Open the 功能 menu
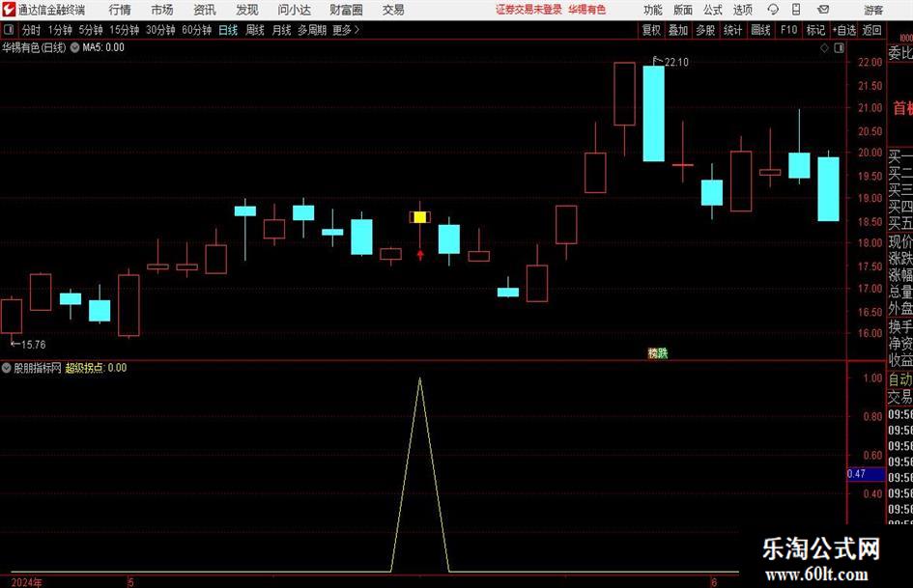 pyautogui.click(x=653, y=10)
